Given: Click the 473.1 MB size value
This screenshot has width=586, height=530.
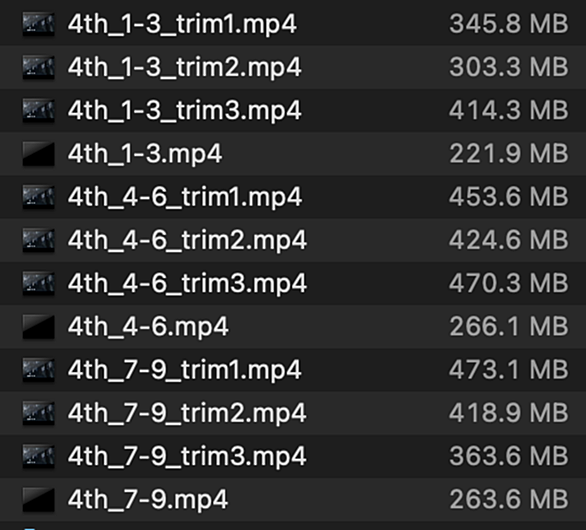Looking at the screenshot, I should 509,369.
